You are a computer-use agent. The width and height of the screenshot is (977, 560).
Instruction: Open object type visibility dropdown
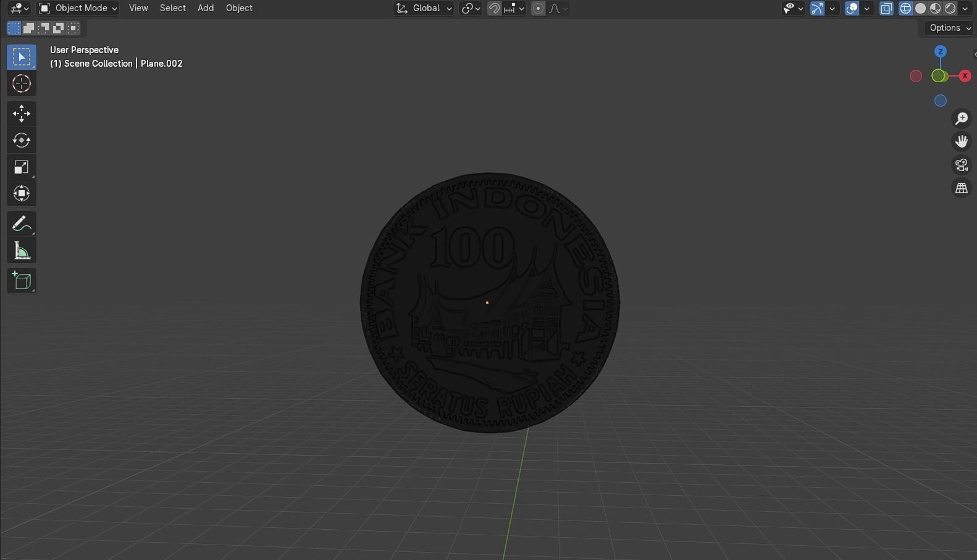click(x=793, y=8)
